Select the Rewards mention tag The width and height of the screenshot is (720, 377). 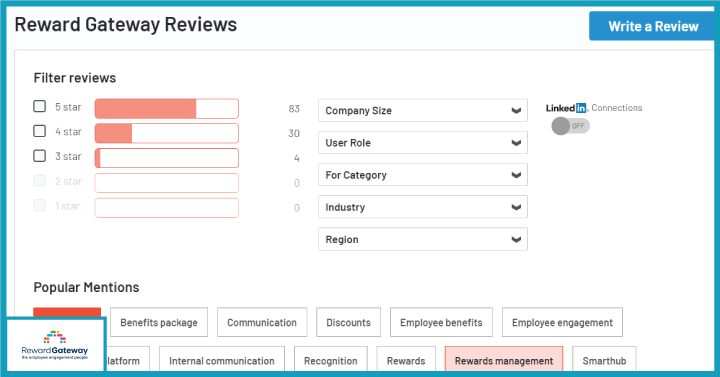pos(406,360)
